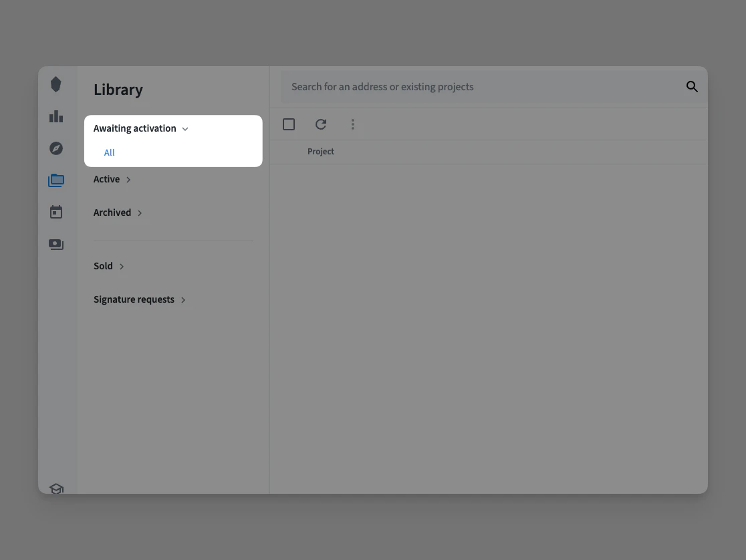This screenshot has height=560, width=746.
Task: Click the search magnifier icon
Action: 692,86
